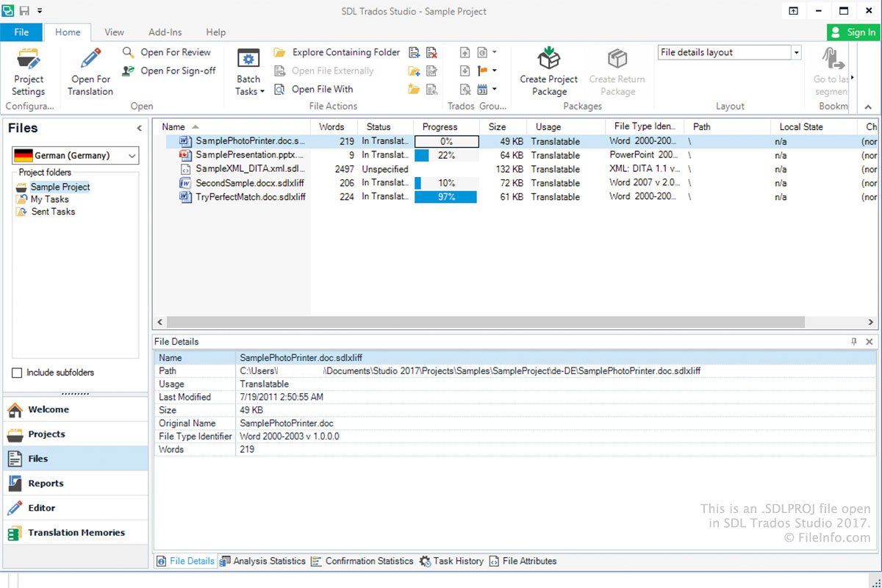Select Open For Sign-off

pyautogui.click(x=169, y=71)
